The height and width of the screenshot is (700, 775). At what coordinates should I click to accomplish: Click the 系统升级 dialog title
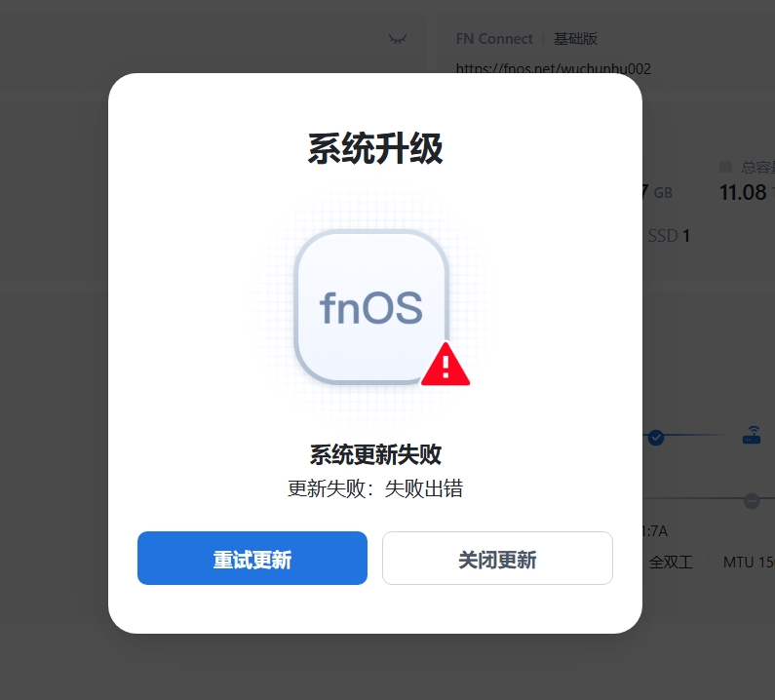pyautogui.click(x=375, y=148)
